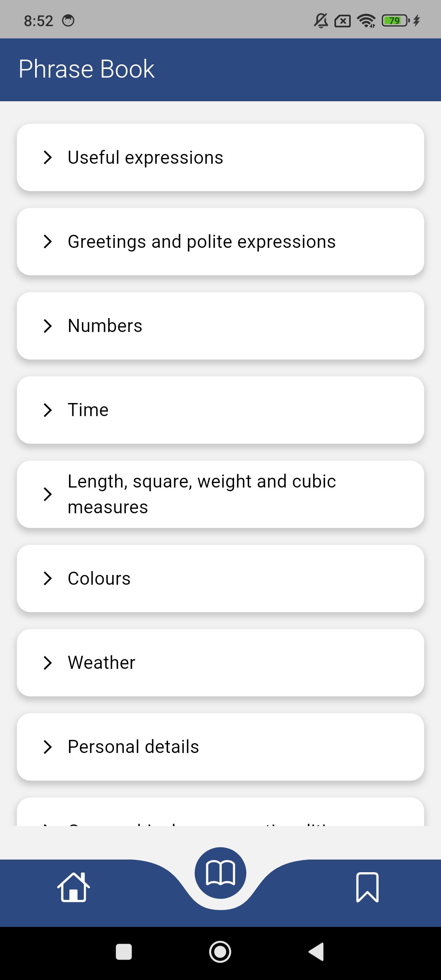
Task: Tap the open book Phrase Book icon
Action: click(x=220, y=873)
